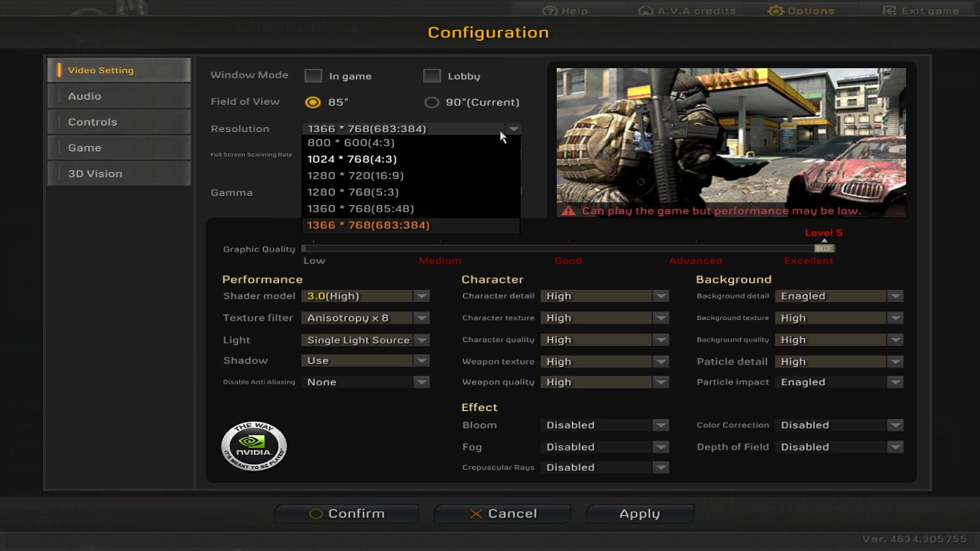Image resolution: width=980 pixels, height=551 pixels.
Task: Enable In game window mode checkbox
Action: 314,76
